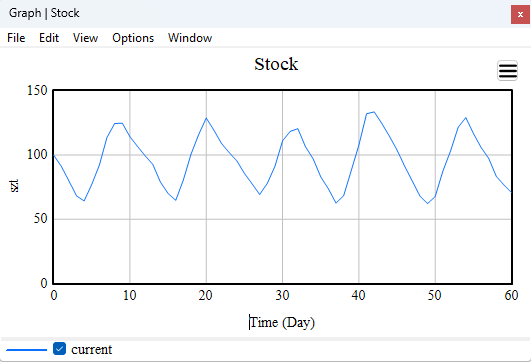531x362 pixels.
Task: Click the 30 x-axis tick label
Action: click(282, 295)
